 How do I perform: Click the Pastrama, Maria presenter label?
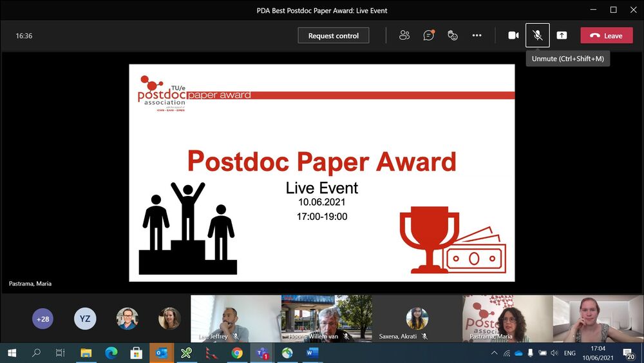click(x=30, y=284)
